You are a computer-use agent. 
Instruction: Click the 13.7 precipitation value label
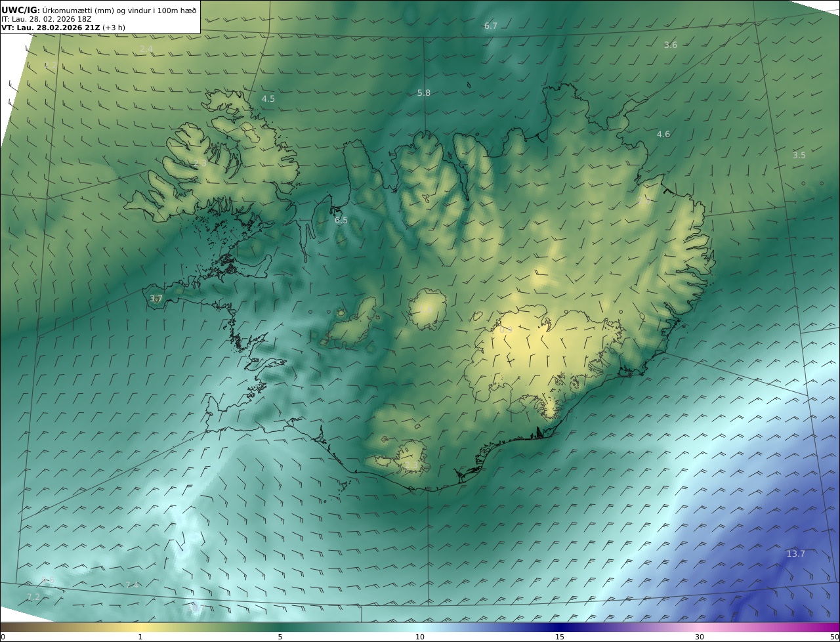point(795,554)
